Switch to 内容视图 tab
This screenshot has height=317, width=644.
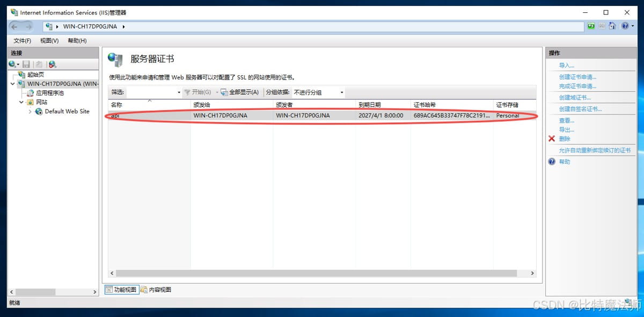[x=156, y=290]
